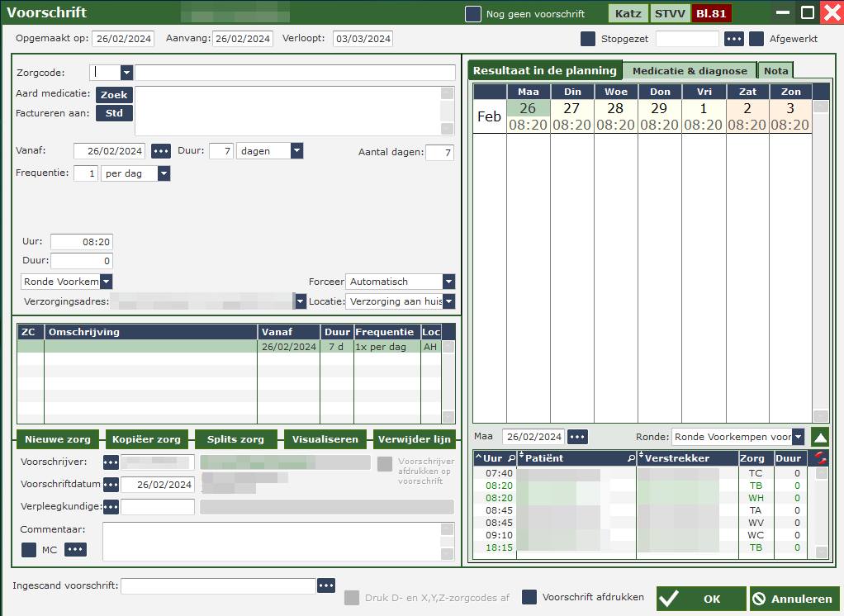Open the Frequentie per dag dropdown

[x=164, y=173]
